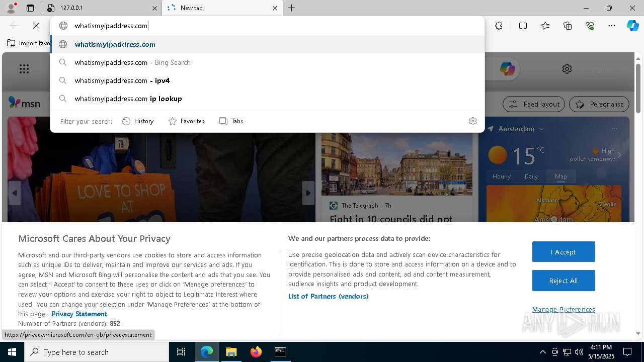Viewport: 644px width, 362px height.
Task: Open tab actions menu icon
Action: pyautogui.click(x=30, y=8)
